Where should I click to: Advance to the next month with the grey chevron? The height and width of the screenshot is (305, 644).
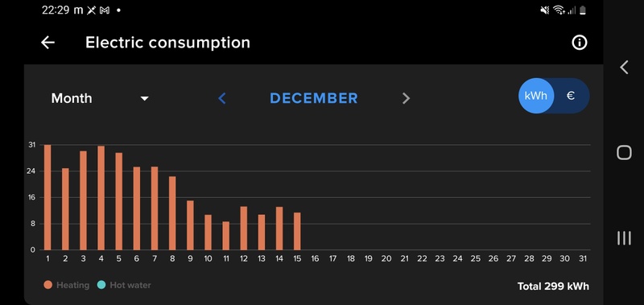406,98
